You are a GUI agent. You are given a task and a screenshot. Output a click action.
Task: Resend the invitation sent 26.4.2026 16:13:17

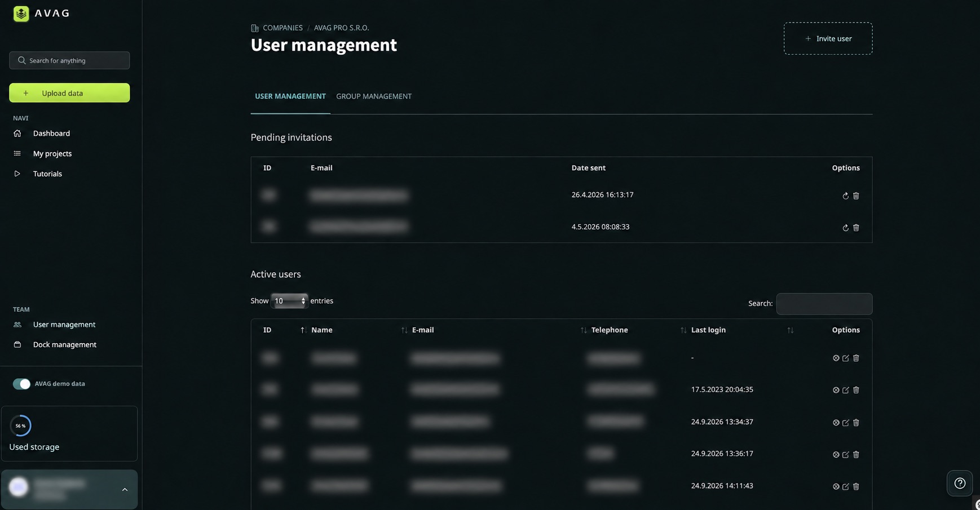tap(845, 196)
